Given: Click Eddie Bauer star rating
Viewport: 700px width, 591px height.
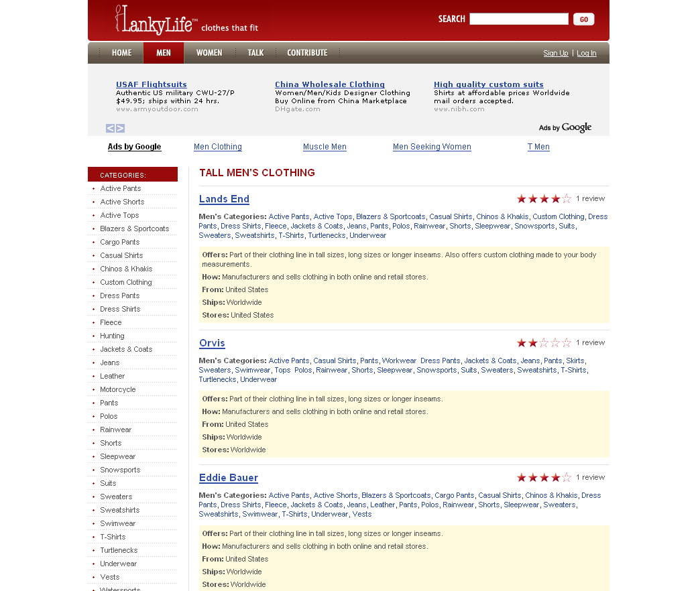Looking at the screenshot, I should pyautogui.click(x=544, y=478).
